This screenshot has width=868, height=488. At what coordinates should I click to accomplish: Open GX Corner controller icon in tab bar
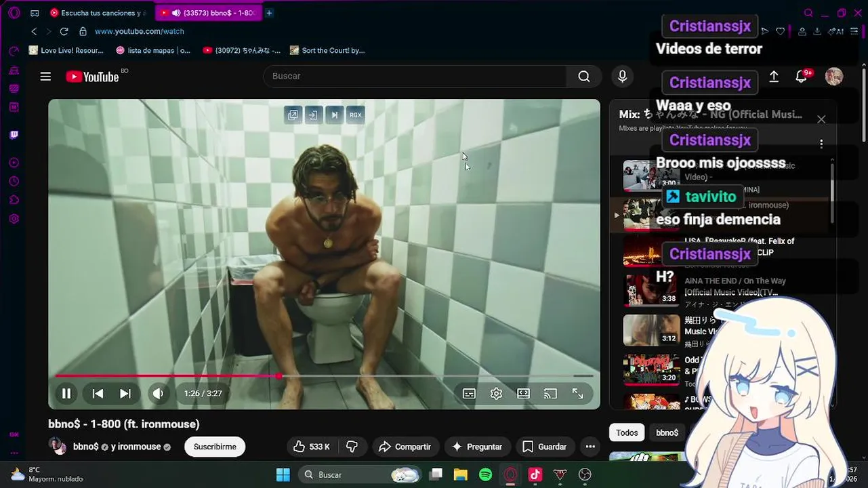pyautogui.click(x=35, y=13)
